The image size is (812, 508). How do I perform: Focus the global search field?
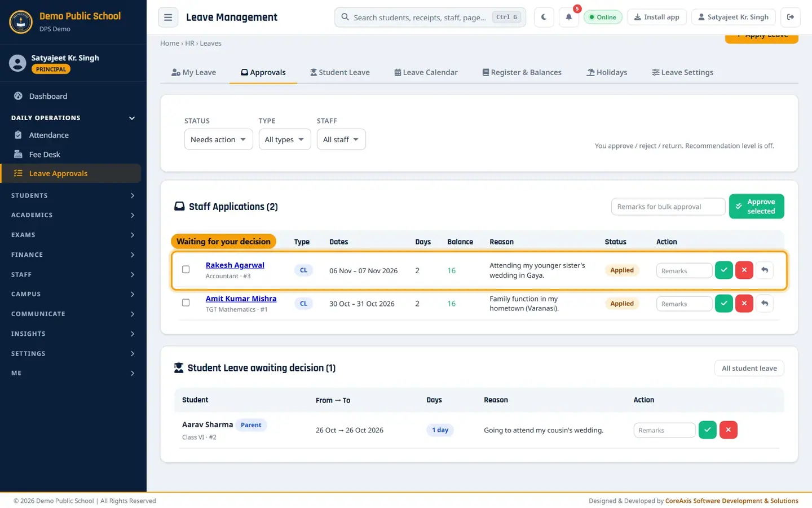click(430, 17)
